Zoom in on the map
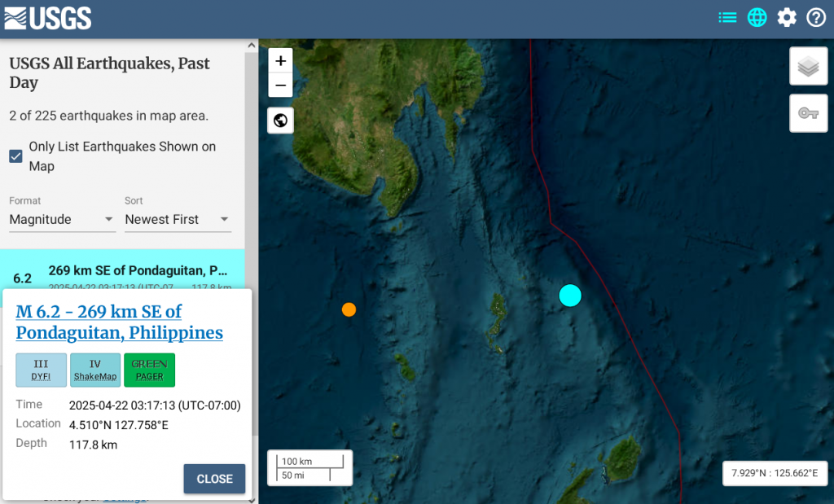Screen dimensions: 834x504 tap(280, 60)
